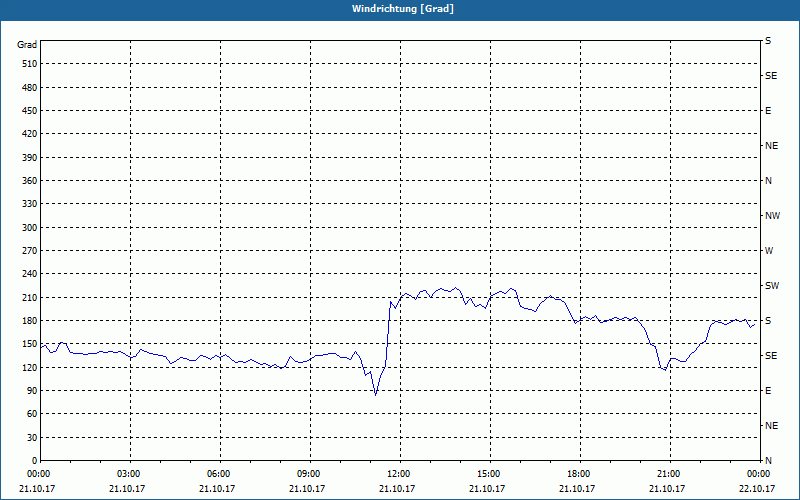Click the 18:00 time label

[x=581, y=474]
